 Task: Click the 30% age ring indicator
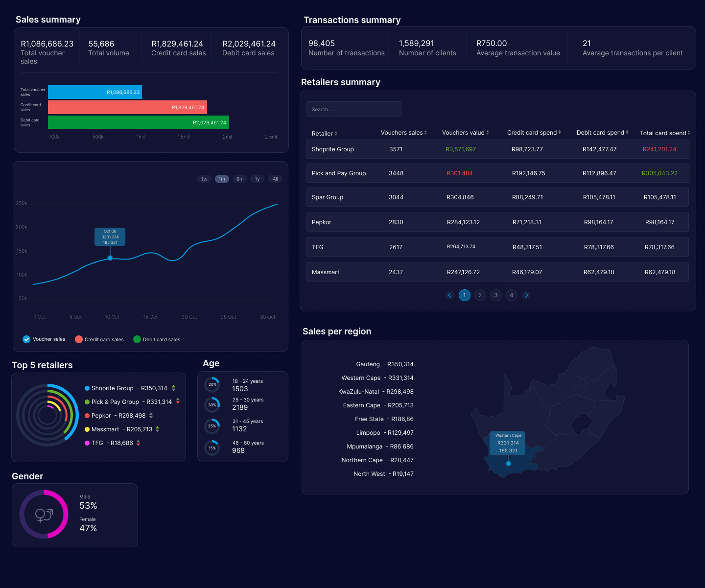212,405
